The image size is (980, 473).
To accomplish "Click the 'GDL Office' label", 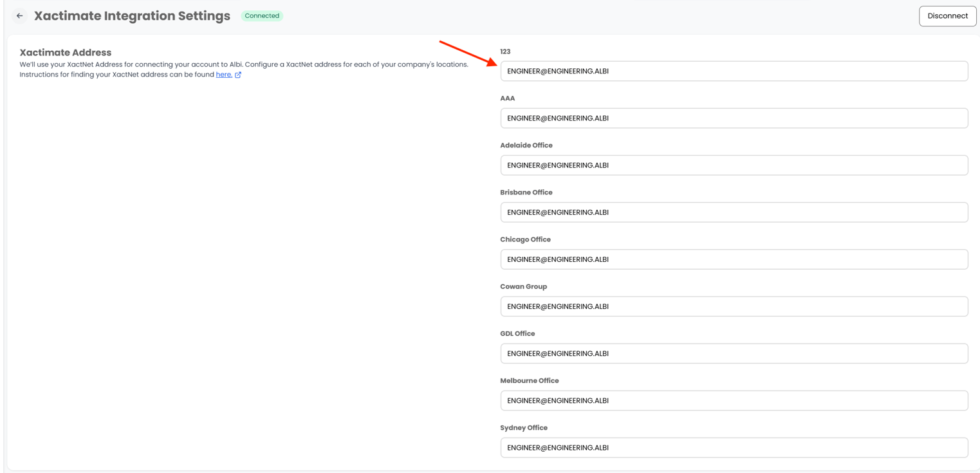I will (517, 333).
